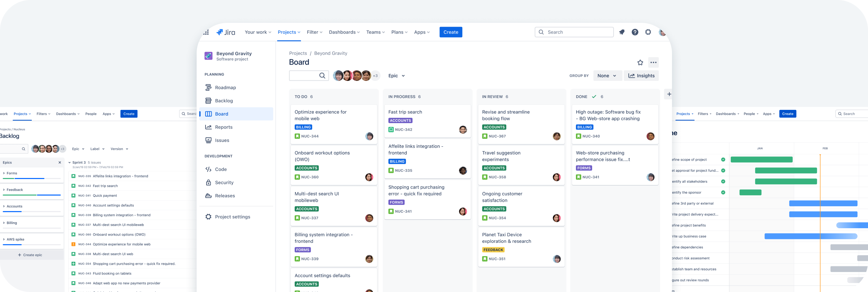
Task: Collapse Sprint 3 in Backlog window
Action: (x=69, y=162)
